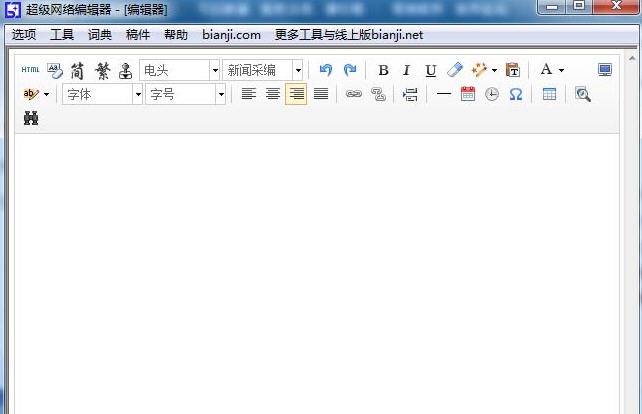The height and width of the screenshot is (414, 642).
Task: Open the font color dropdown arrow
Action: (561, 70)
